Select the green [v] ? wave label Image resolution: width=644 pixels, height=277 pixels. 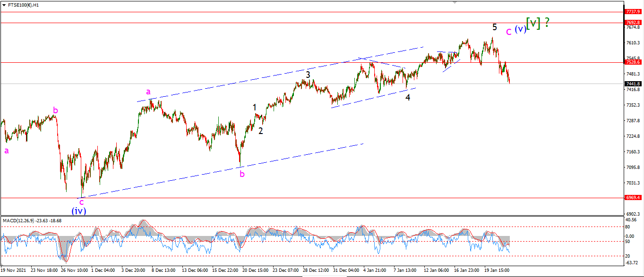click(538, 22)
